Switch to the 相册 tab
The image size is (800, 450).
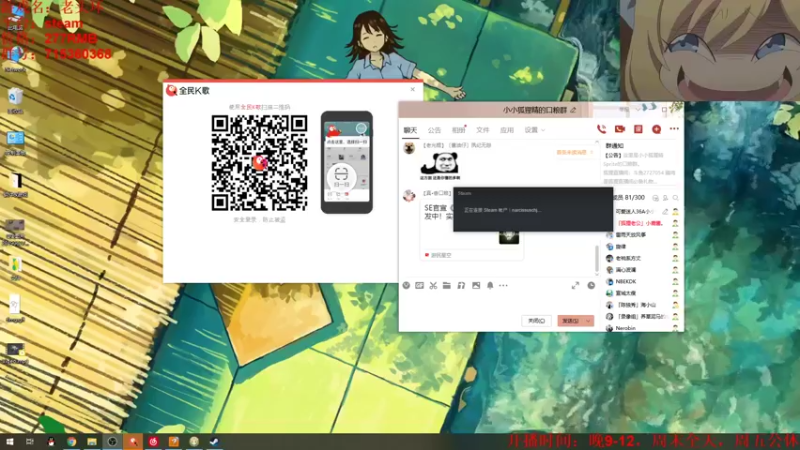click(458, 130)
